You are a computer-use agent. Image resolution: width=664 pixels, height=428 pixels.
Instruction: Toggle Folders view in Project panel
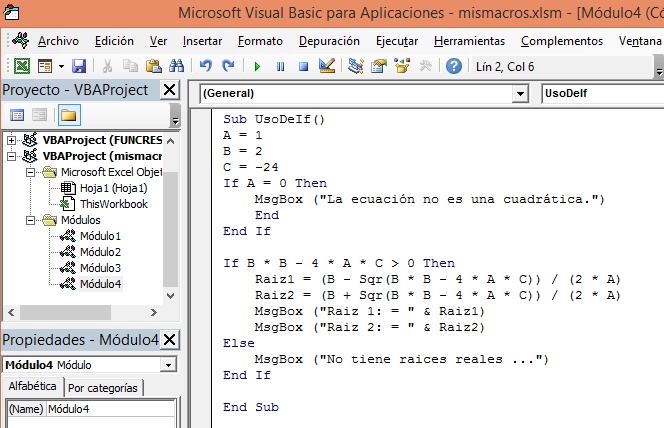pyautogui.click(x=69, y=115)
